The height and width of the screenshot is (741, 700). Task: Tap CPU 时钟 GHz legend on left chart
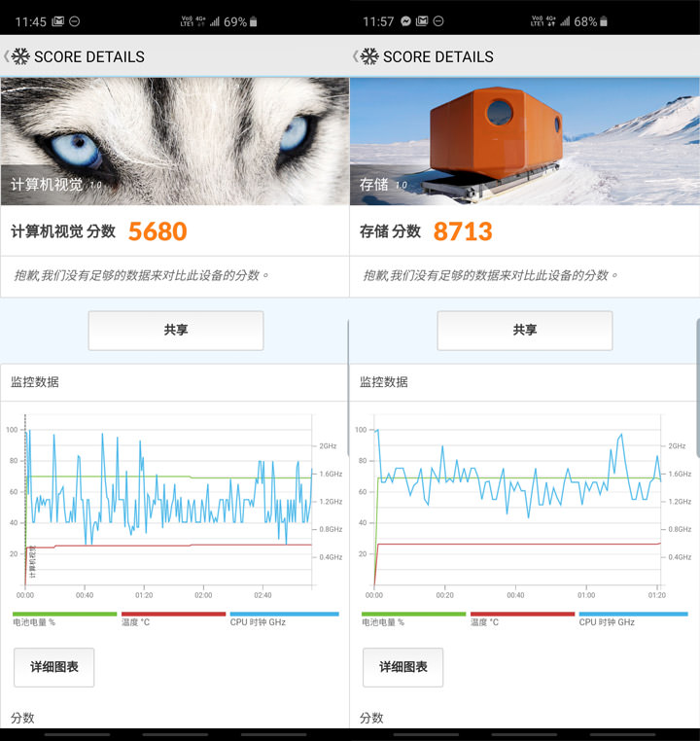pos(284,619)
